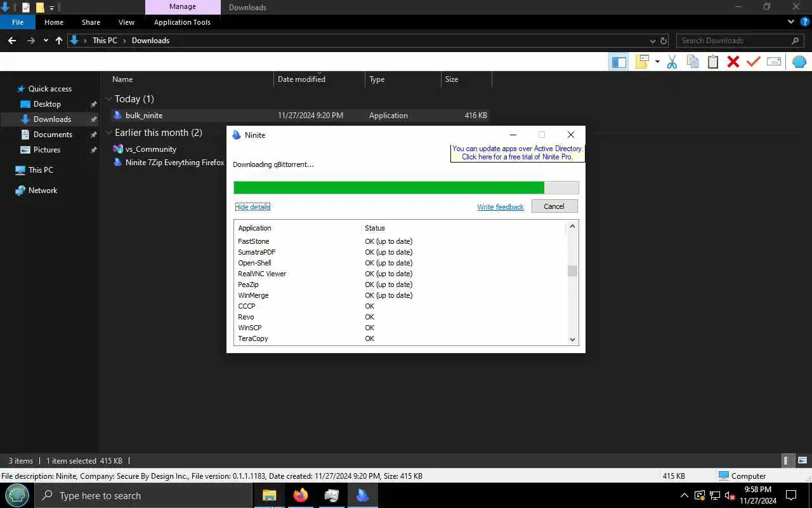Click the Ninite Pro free trial banner
Viewport: 812px width, 508px height.
click(517, 153)
